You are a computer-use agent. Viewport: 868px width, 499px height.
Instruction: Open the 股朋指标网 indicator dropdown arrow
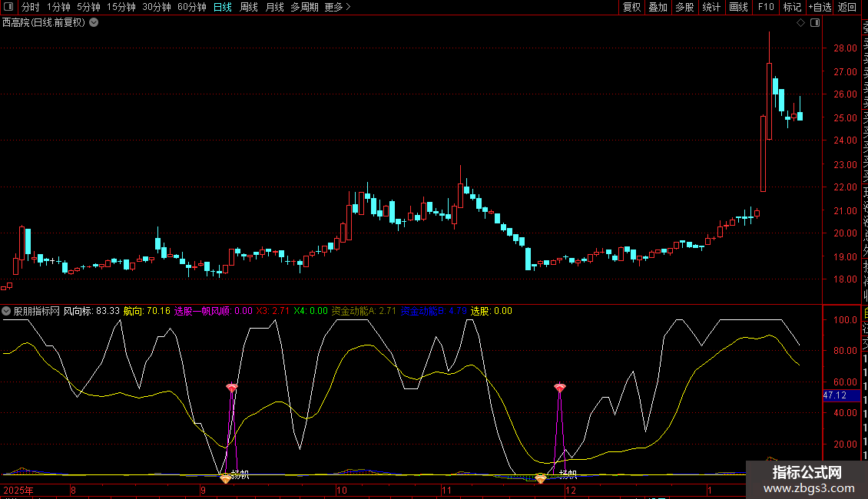pos(7,311)
